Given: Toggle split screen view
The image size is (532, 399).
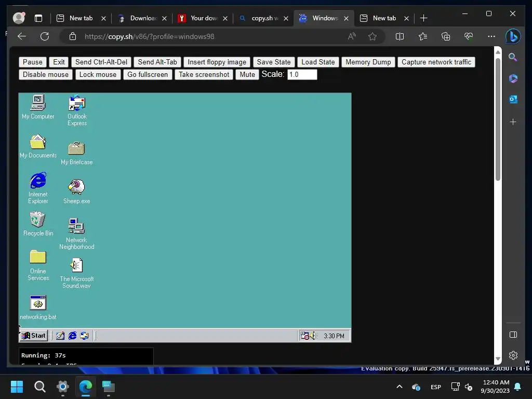Looking at the screenshot, I should pyautogui.click(x=400, y=36).
